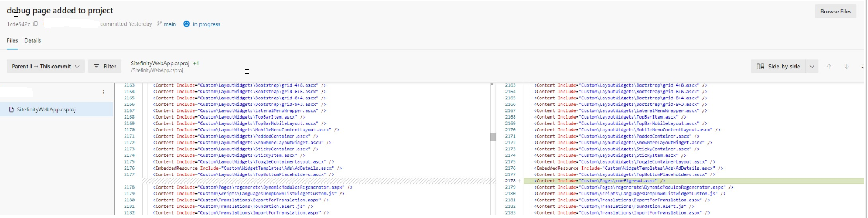The height and width of the screenshot is (218, 868).
Task: Go to next change with down arrow
Action: (x=846, y=67)
